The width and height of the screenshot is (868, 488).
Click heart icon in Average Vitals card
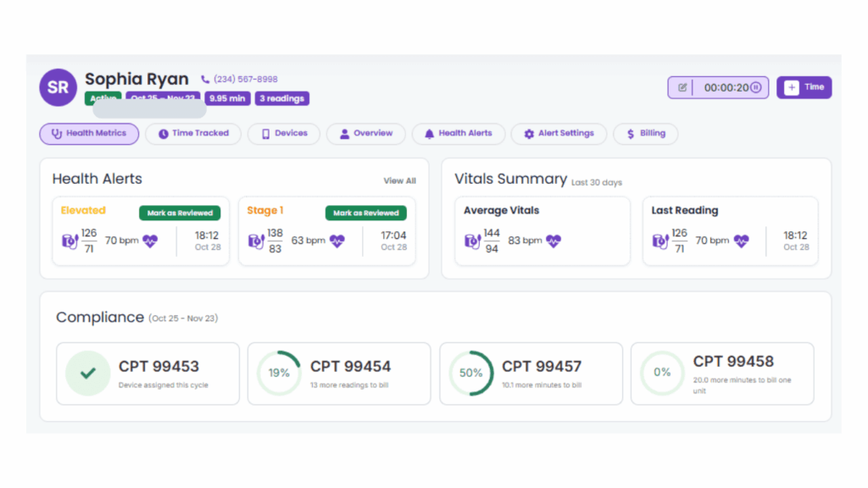pyautogui.click(x=554, y=241)
